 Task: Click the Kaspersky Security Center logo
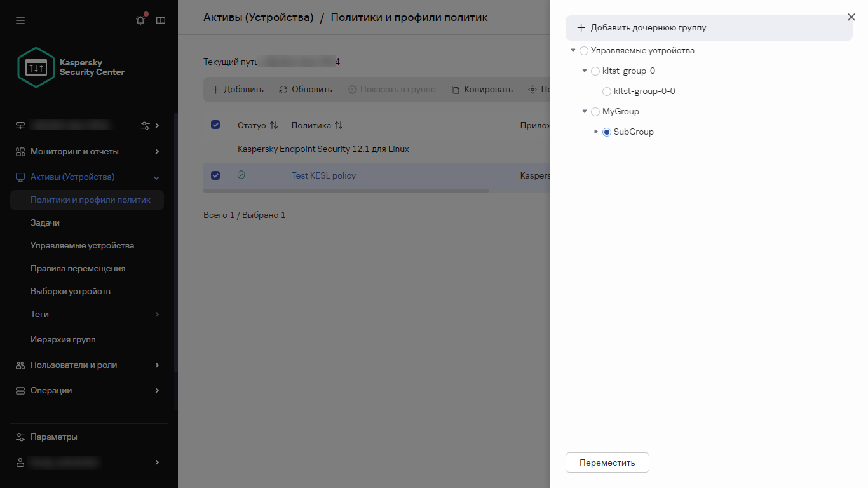click(36, 67)
